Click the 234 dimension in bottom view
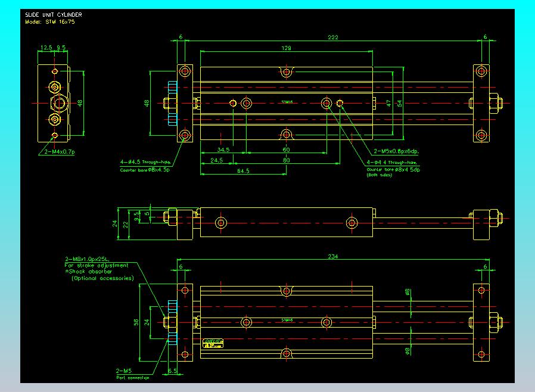The image size is (535, 392). pyautogui.click(x=333, y=257)
